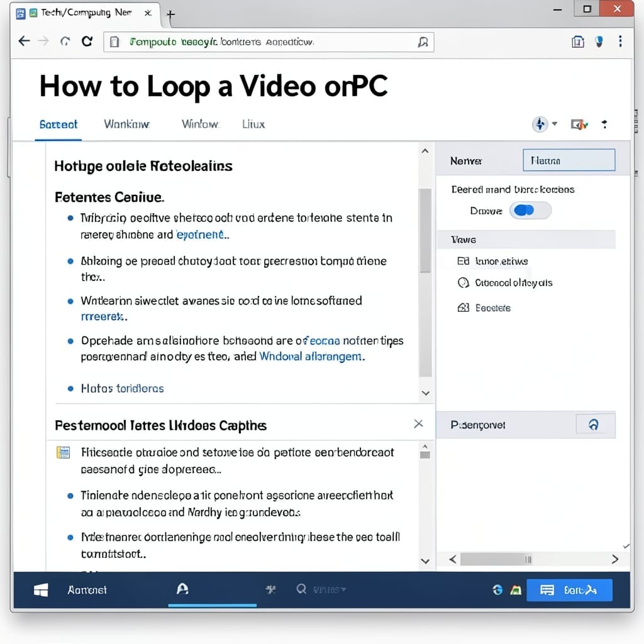This screenshot has width=644, height=644.
Task: Click the lower panel scroll down arrow
Action: (x=426, y=561)
